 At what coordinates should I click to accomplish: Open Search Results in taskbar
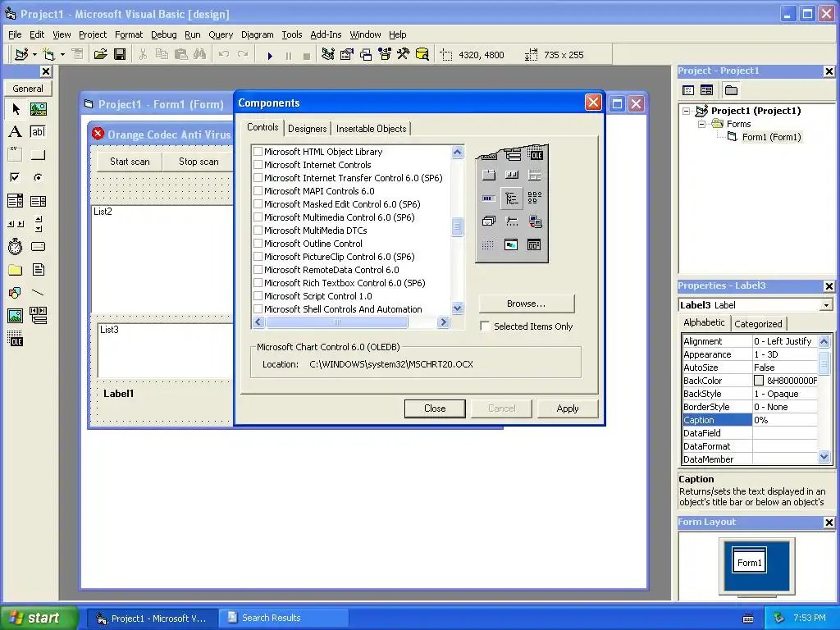tap(283, 618)
